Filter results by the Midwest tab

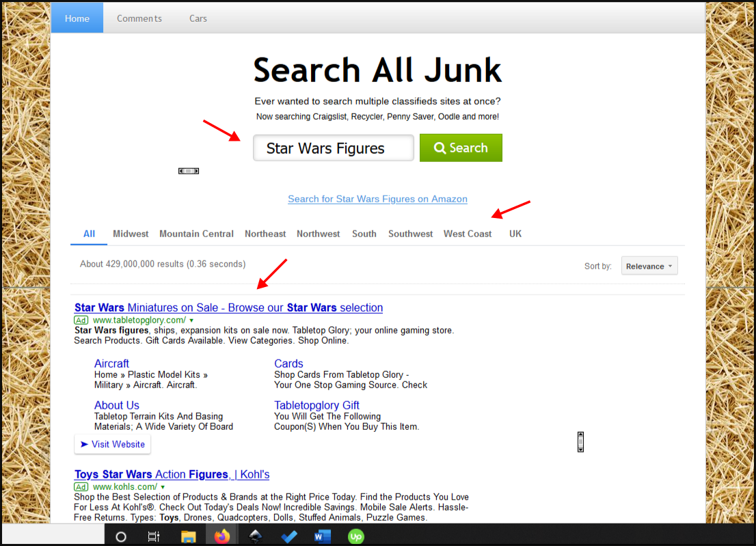131,234
